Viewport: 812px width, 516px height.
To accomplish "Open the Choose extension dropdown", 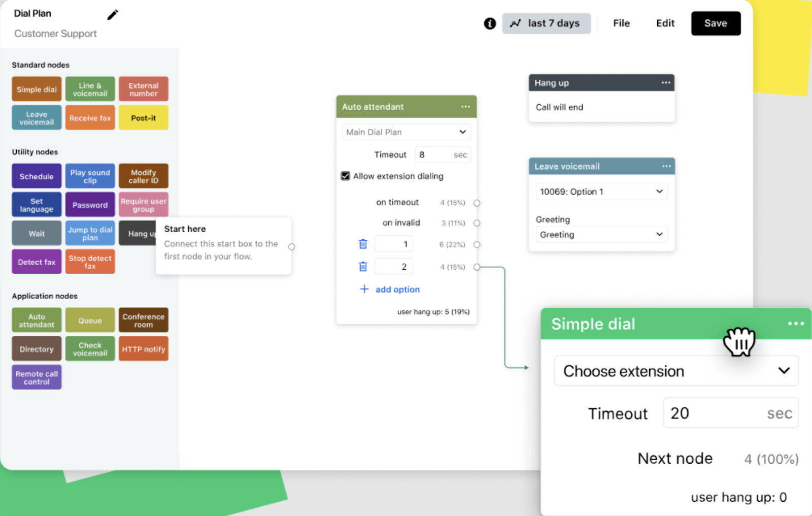I will pyautogui.click(x=676, y=371).
